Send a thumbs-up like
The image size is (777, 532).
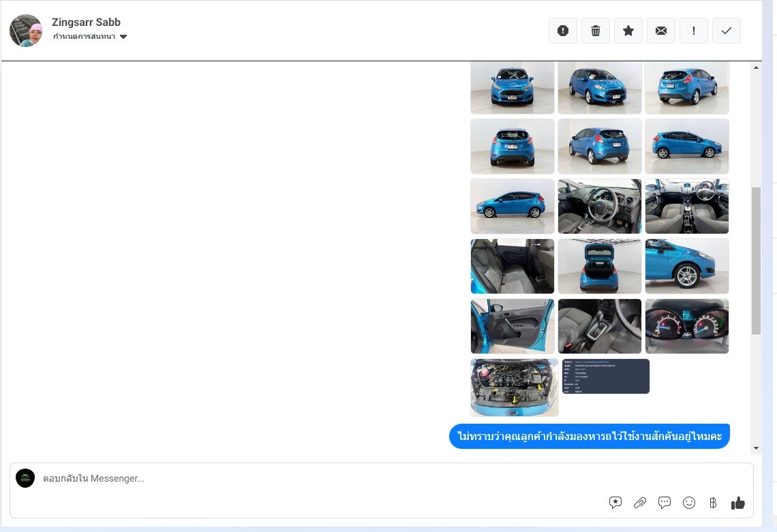click(x=737, y=503)
